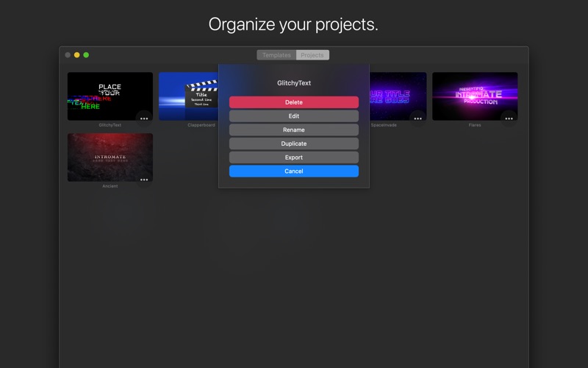Maximize window with the green button
The width and height of the screenshot is (588, 368).
tap(86, 54)
